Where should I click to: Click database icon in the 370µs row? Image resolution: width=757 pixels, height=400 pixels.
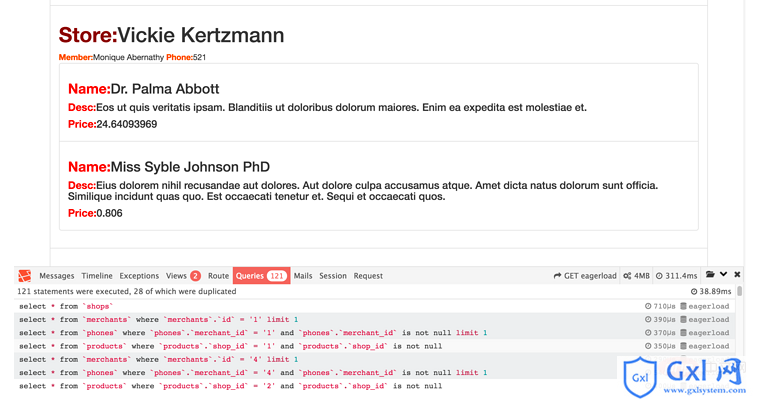[x=683, y=332]
